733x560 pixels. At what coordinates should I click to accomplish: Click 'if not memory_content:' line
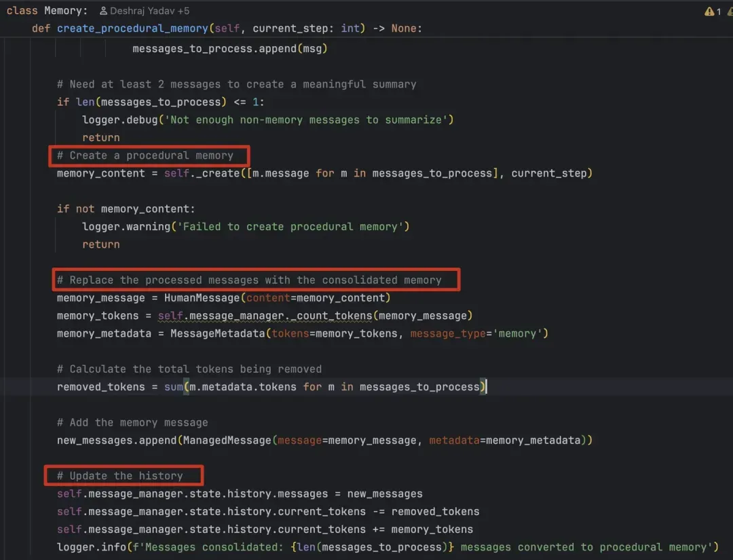tap(126, 209)
